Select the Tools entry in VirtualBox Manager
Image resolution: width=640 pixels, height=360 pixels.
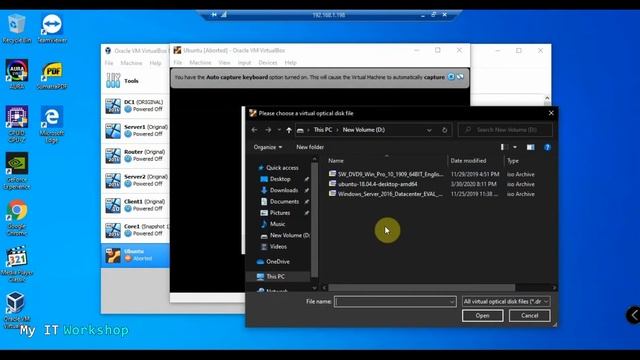point(136,81)
